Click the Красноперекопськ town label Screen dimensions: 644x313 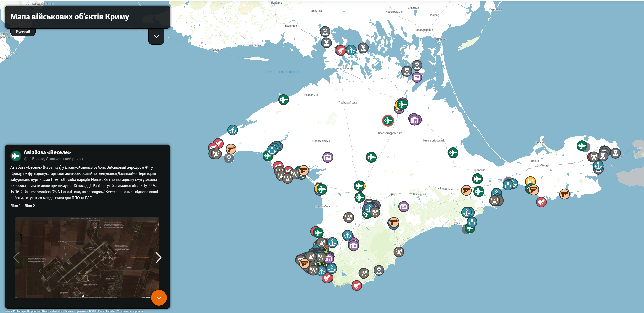click(341, 68)
